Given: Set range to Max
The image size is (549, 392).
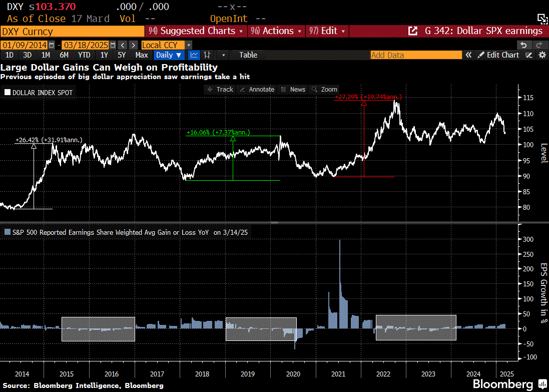Looking at the screenshot, I should pyautogui.click(x=142, y=55).
